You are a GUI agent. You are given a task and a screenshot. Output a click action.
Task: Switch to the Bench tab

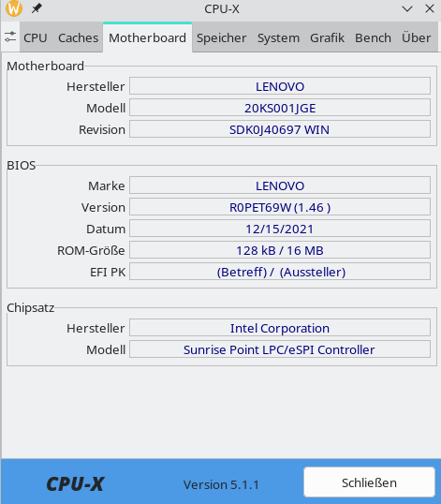point(373,37)
